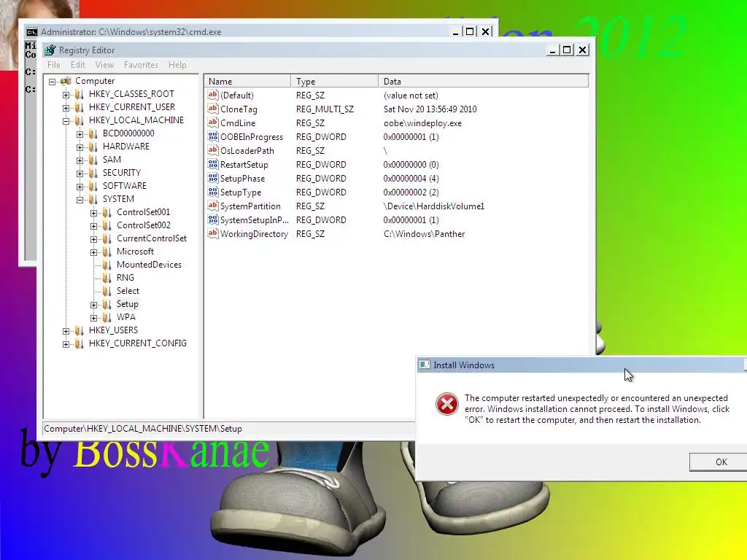Expand the HKEY_CURRENT_CONFIG node
This screenshot has width=747, height=560.
[66, 344]
